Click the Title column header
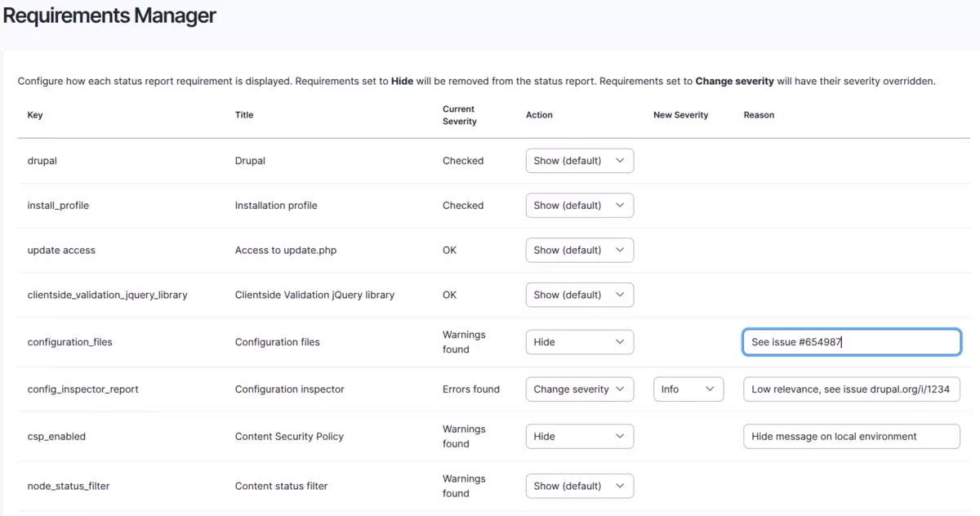This screenshot has width=980, height=516. [x=243, y=115]
